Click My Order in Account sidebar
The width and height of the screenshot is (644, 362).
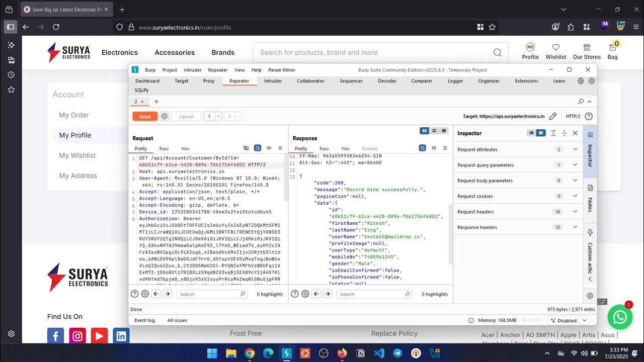click(x=74, y=115)
